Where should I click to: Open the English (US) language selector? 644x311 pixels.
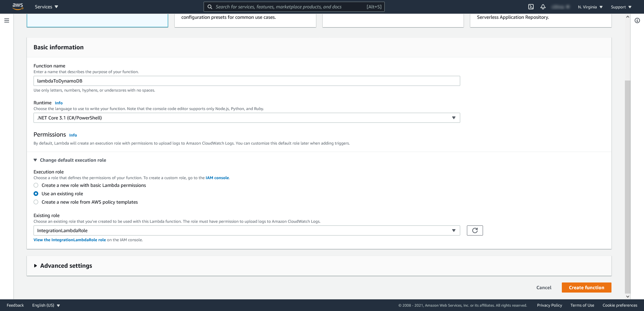pyautogui.click(x=46, y=305)
